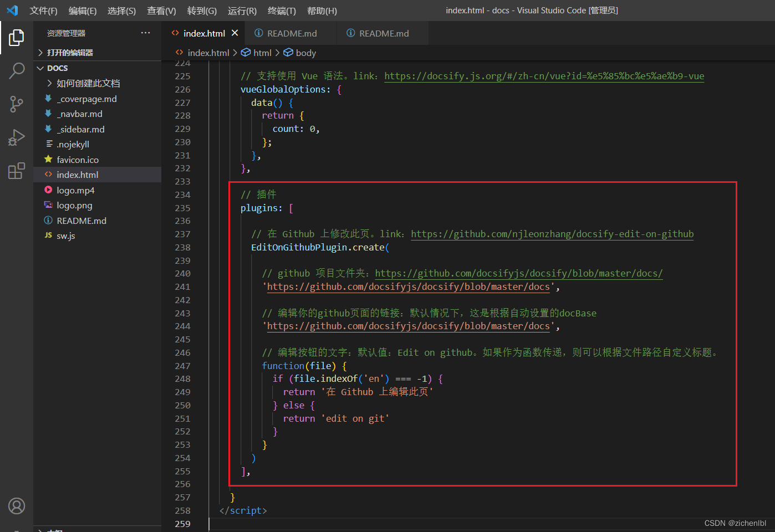The height and width of the screenshot is (532, 775).
Task: Open the Explorer view in activity bar
Action: point(17,38)
